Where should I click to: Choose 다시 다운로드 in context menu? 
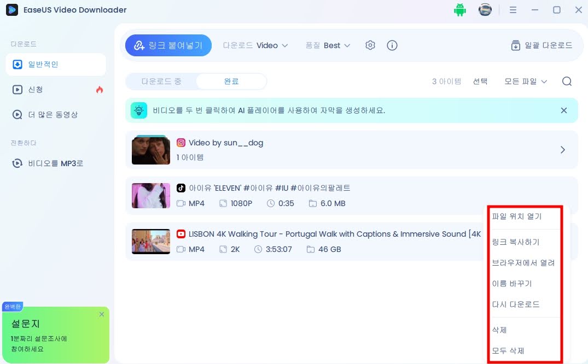click(x=516, y=304)
